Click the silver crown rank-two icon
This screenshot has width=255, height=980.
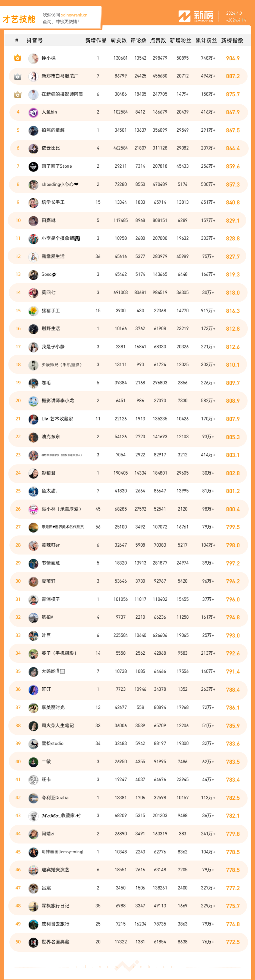[17, 76]
